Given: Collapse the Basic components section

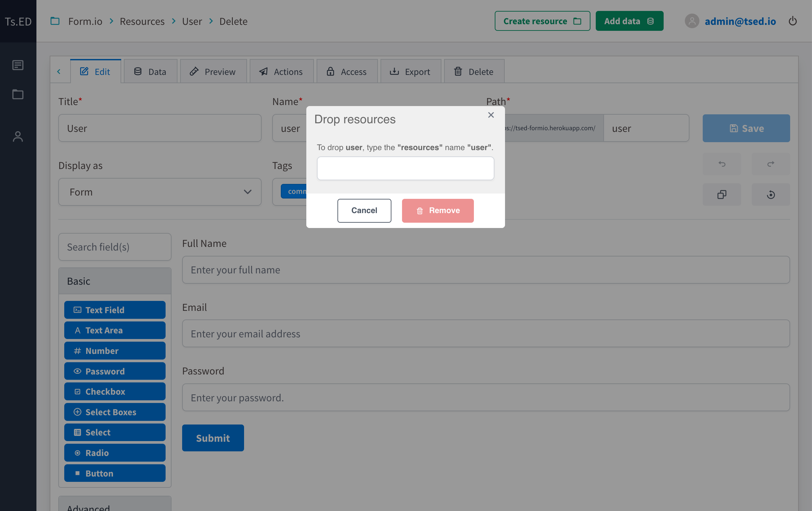Looking at the screenshot, I should 115,280.
